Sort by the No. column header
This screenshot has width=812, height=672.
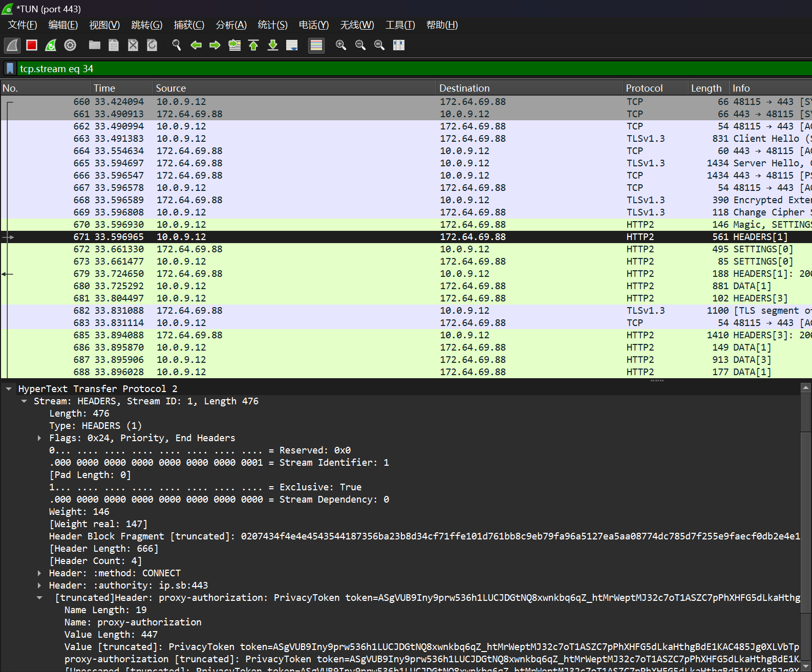[x=46, y=88]
